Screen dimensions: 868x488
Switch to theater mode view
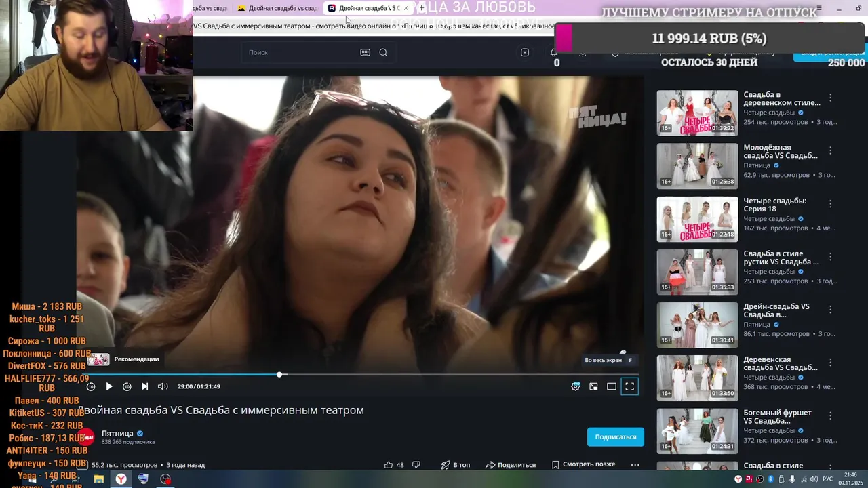click(x=612, y=386)
